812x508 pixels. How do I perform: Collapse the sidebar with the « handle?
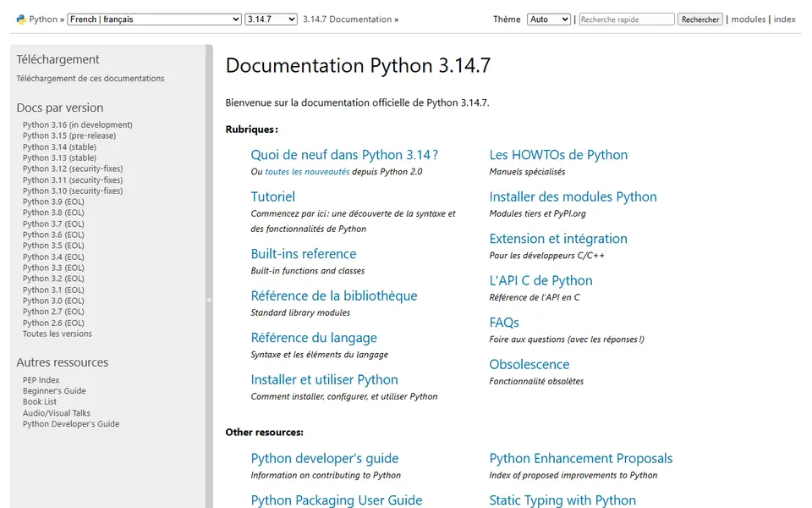click(209, 300)
